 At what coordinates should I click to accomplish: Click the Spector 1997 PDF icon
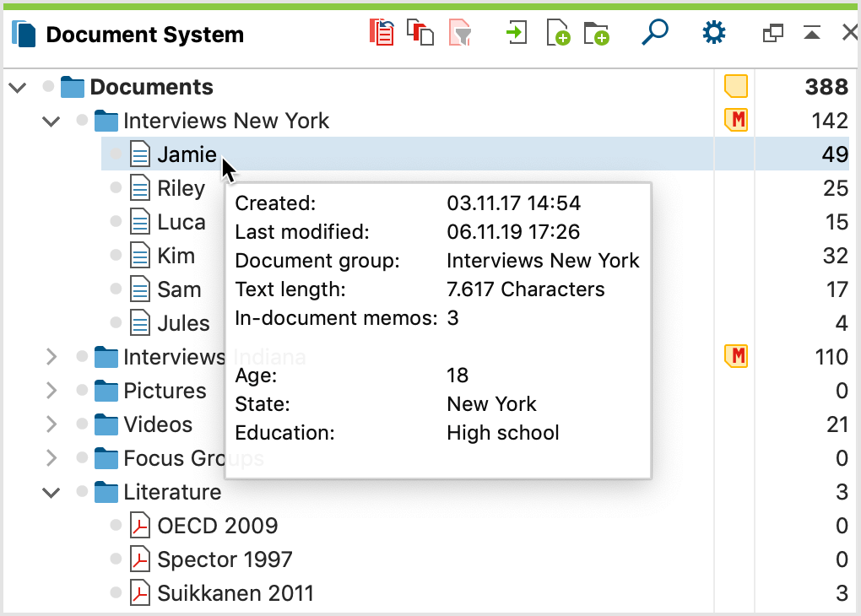[140, 559]
